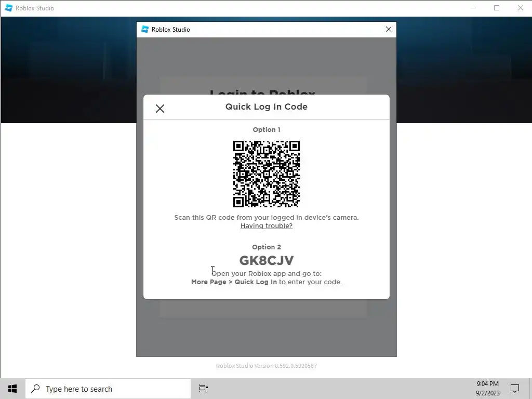532x399 pixels.
Task: Close the inner Roblox Studio login window
Action: (x=389, y=30)
